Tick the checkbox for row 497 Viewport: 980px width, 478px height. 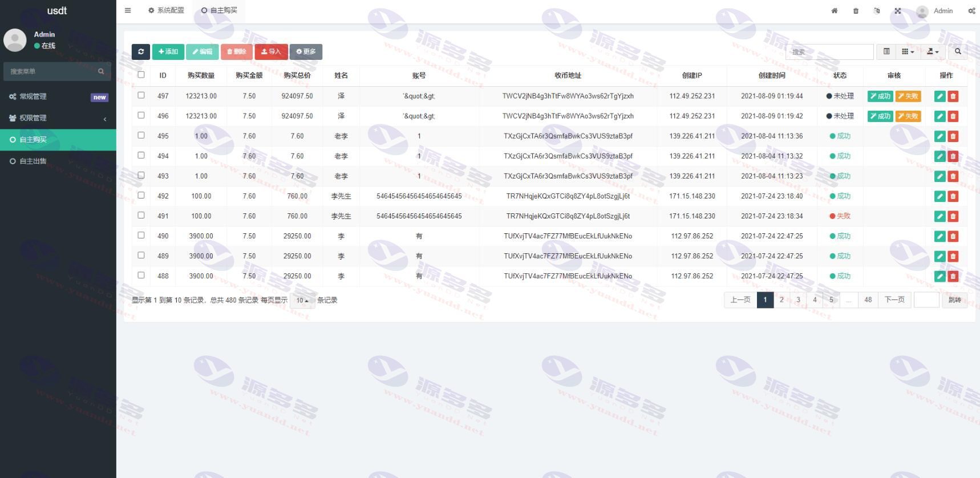[141, 95]
